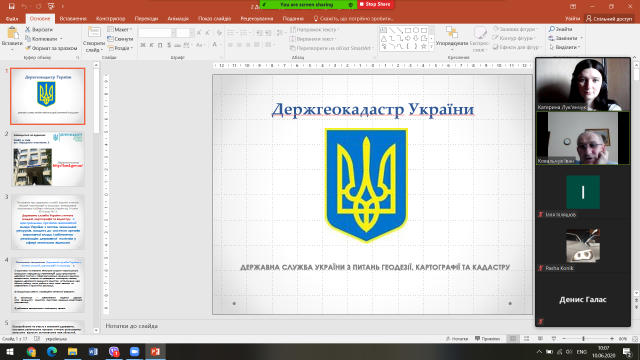Click the Share access button
The height and width of the screenshot is (360, 640).
point(609,19)
